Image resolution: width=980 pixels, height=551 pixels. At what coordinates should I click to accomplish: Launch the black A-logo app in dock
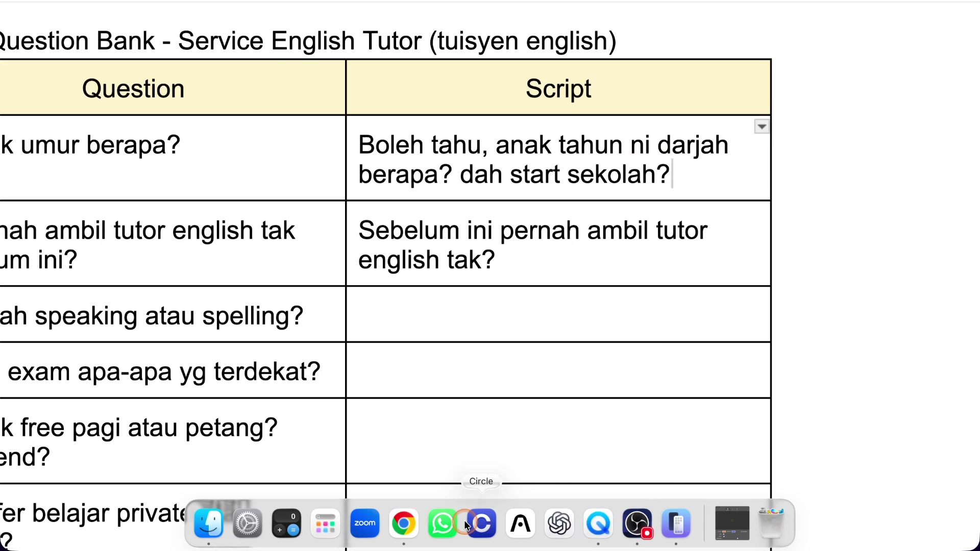[x=520, y=523]
